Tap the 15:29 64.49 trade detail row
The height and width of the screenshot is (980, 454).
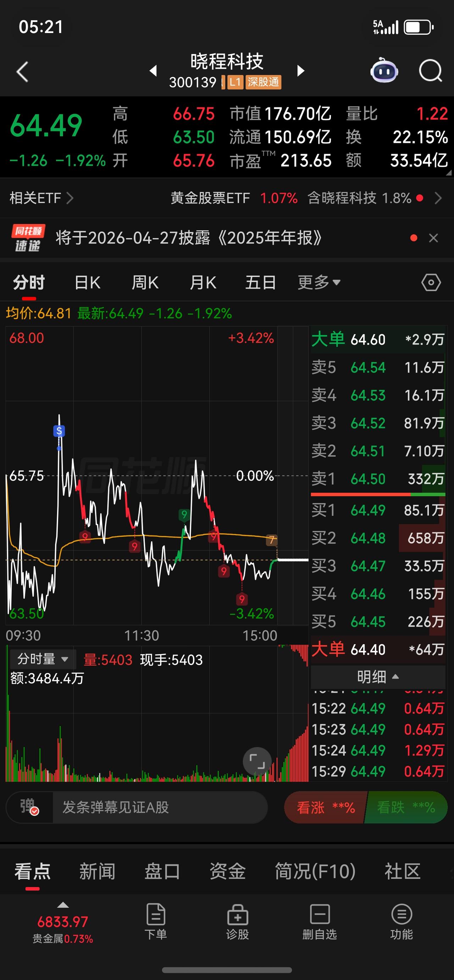pos(378,771)
